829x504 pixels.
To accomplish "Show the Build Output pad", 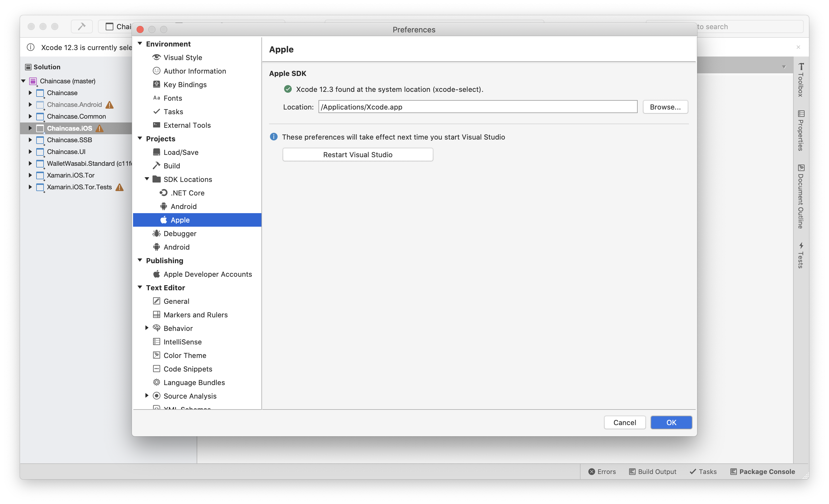I will coord(652,471).
